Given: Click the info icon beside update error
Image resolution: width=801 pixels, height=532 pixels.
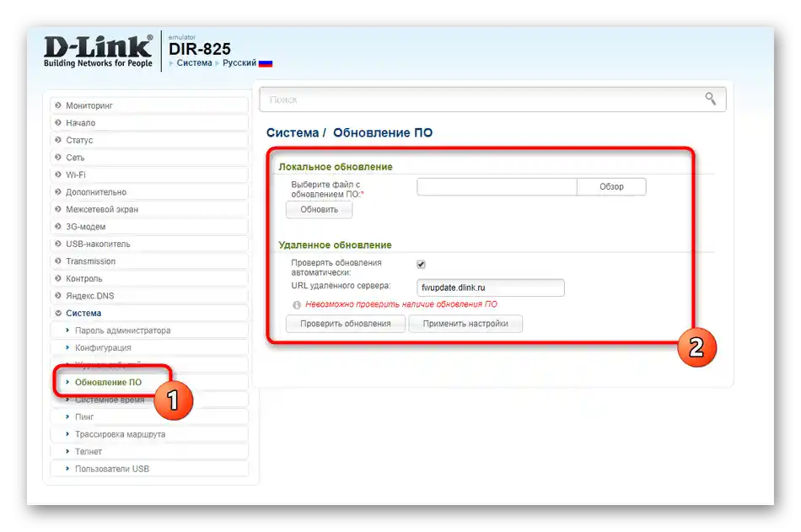Looking at the screenshot, I should point(296,304).
